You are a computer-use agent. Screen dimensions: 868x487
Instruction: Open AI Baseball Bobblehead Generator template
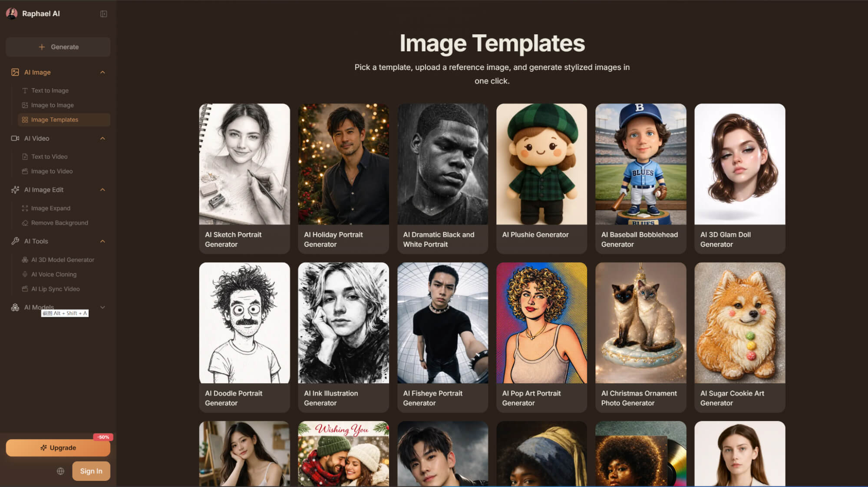(640, 179)
